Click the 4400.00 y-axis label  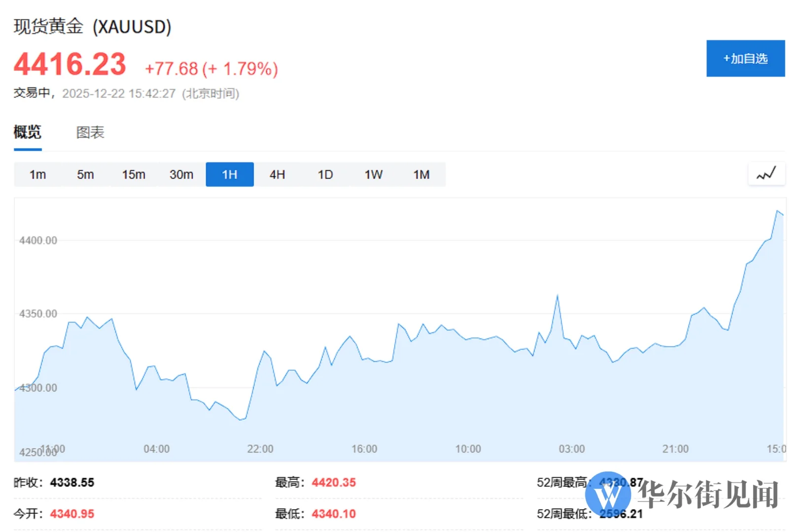[x=38, y=240]
